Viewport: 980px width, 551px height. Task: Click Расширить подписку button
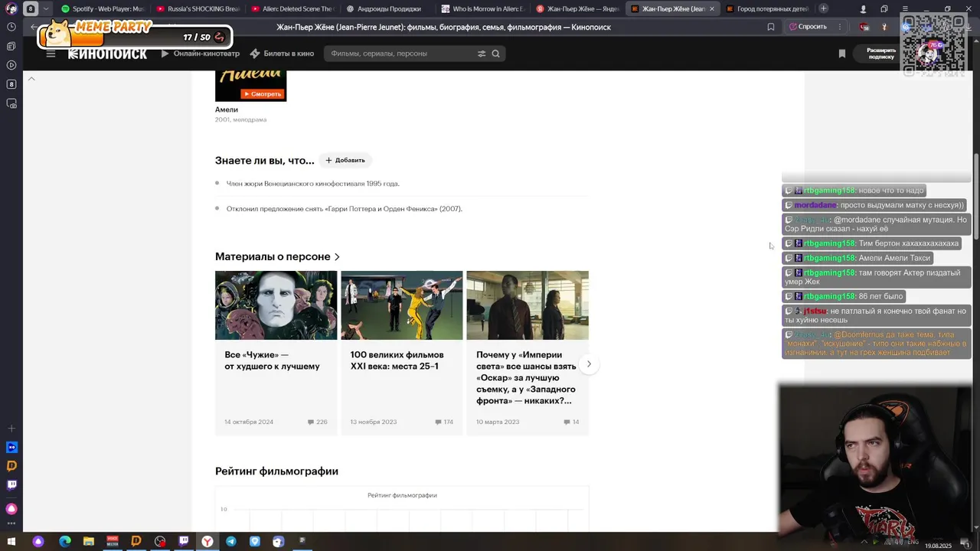[881, 54]
